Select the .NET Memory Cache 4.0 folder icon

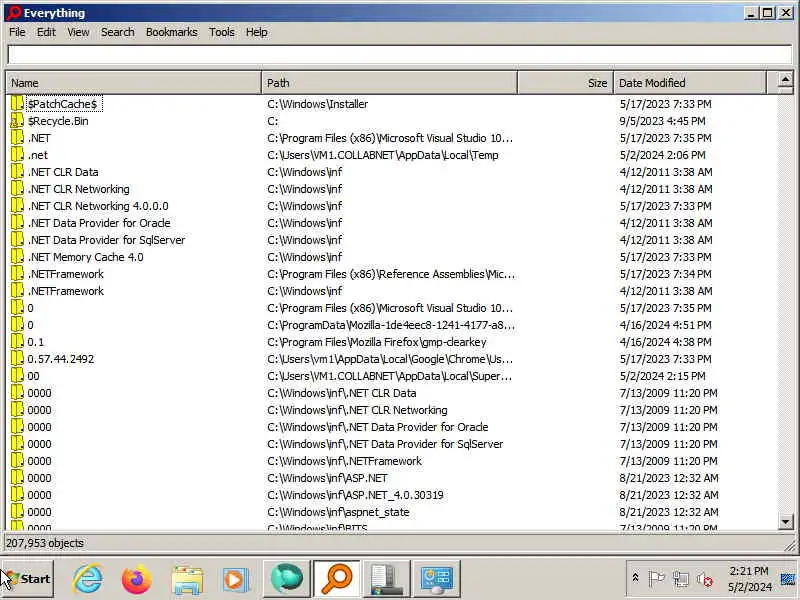[17, 257]
